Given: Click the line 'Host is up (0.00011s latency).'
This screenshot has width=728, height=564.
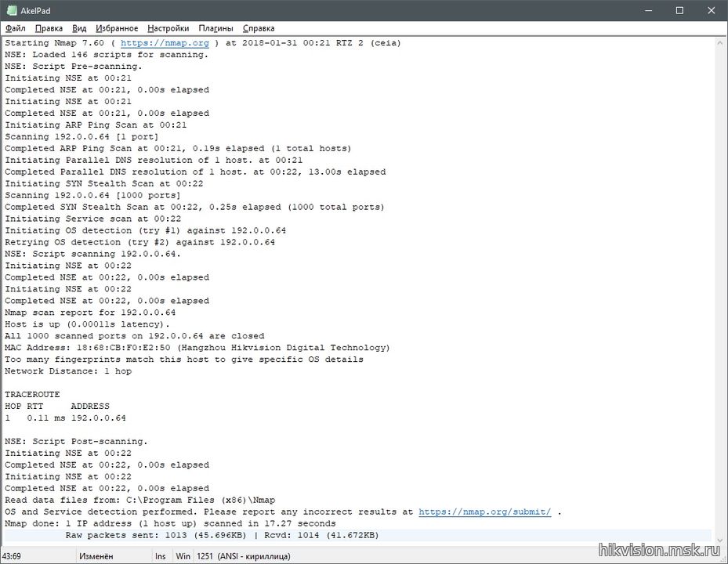Looking at the screenshot, I should (87, 324).
